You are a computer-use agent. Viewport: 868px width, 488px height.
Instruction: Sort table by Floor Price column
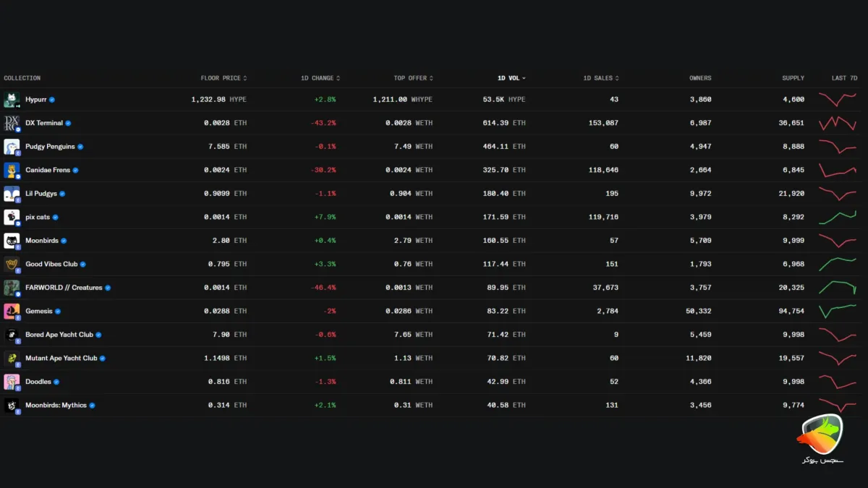pyautogui.click(x=224, y=78)
